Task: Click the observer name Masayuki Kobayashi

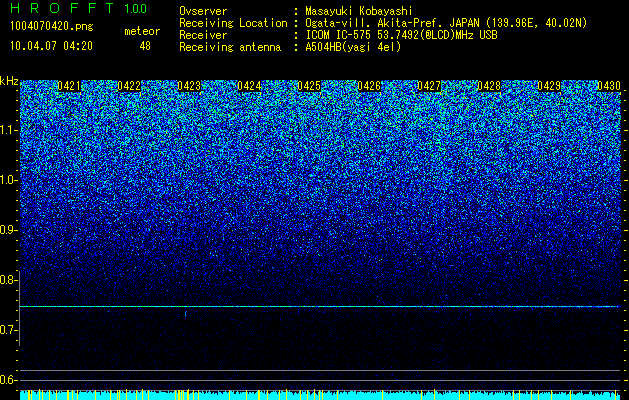Action: coord(359,11)
